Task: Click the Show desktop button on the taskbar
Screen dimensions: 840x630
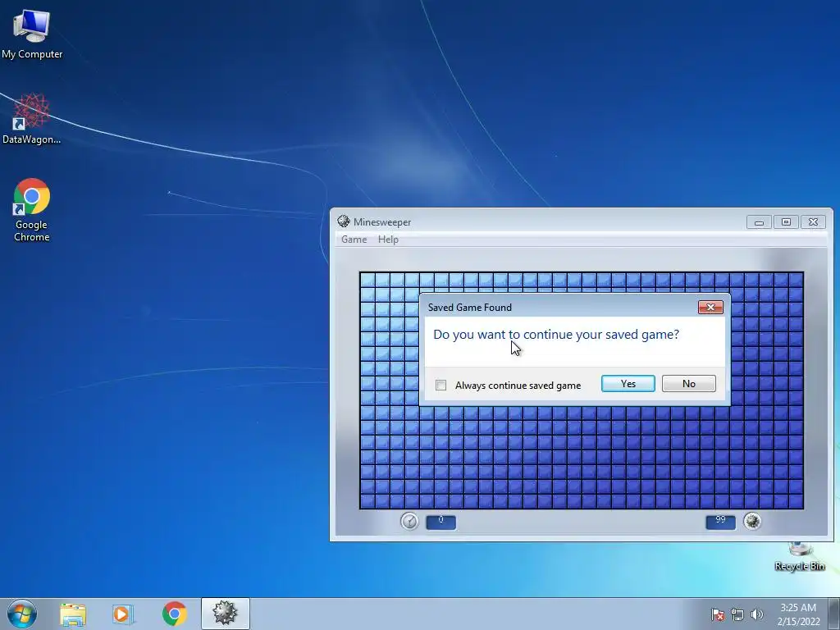Action: [x=834, y=614]
